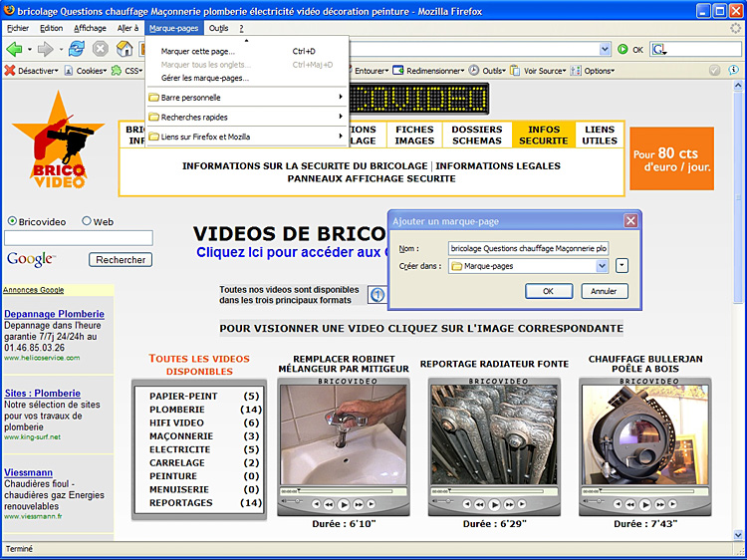Image resolution: width=747 pixels, height=560 pixels.
Task: Click the Voir Source toolbar icon
Action: (x=515, y=71)
